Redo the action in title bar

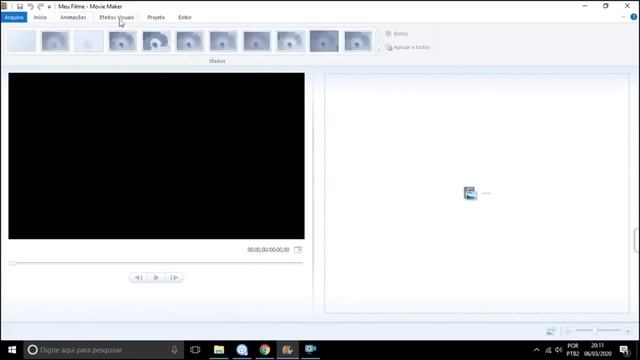coord(40,6)
